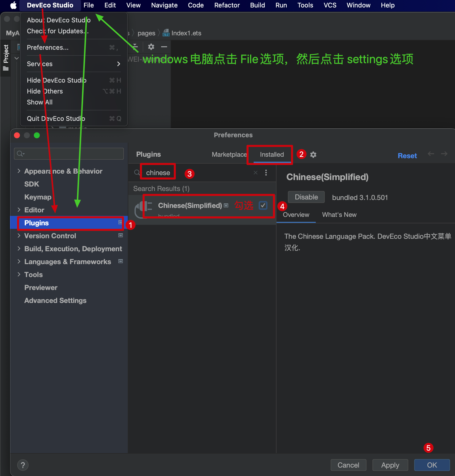Select Quit DevEco Studio
Image resolution: width=455 pixels, height=476 pixels.
pyautogui.click(x=74, y=119)
